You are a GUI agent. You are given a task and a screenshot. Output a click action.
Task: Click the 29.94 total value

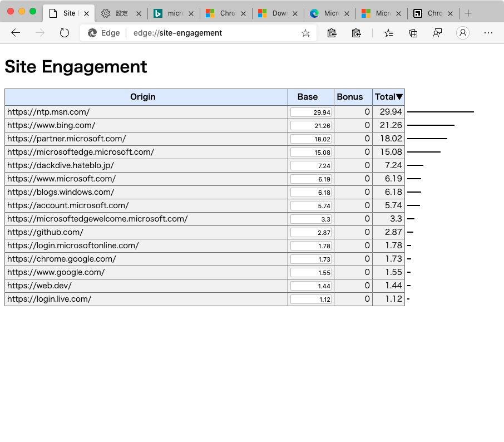coord(391,112)
